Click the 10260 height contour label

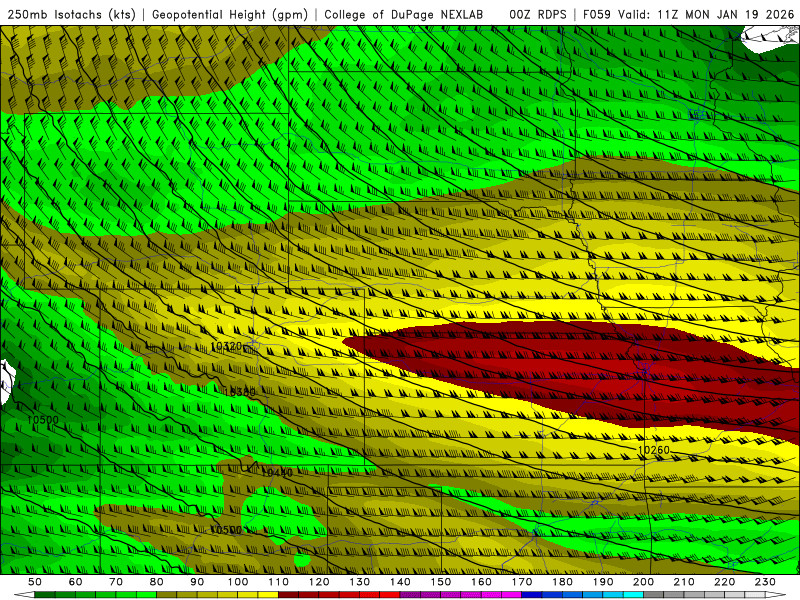pyautogui.click(x=654, y=450)
